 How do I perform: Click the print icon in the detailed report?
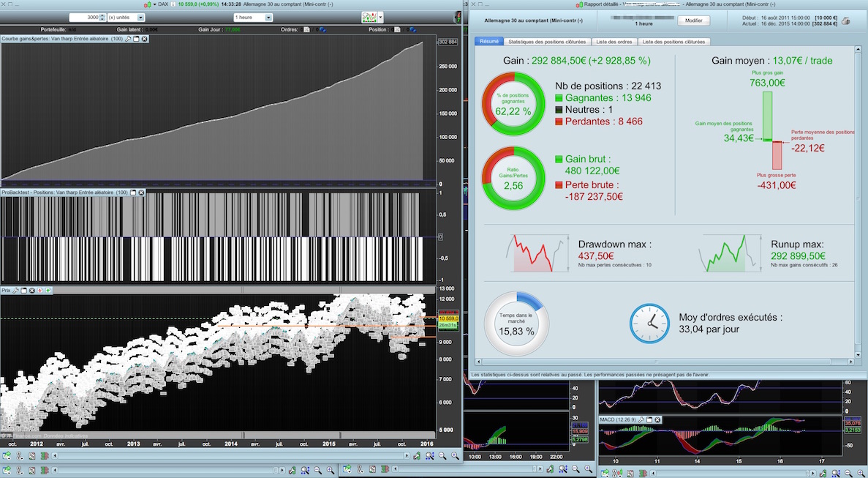(x=845, y=21)
